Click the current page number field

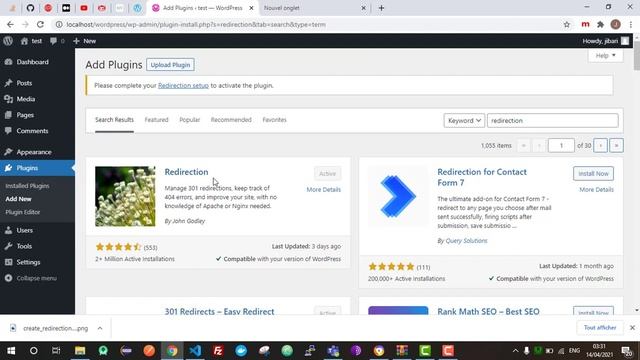point(561,145)
